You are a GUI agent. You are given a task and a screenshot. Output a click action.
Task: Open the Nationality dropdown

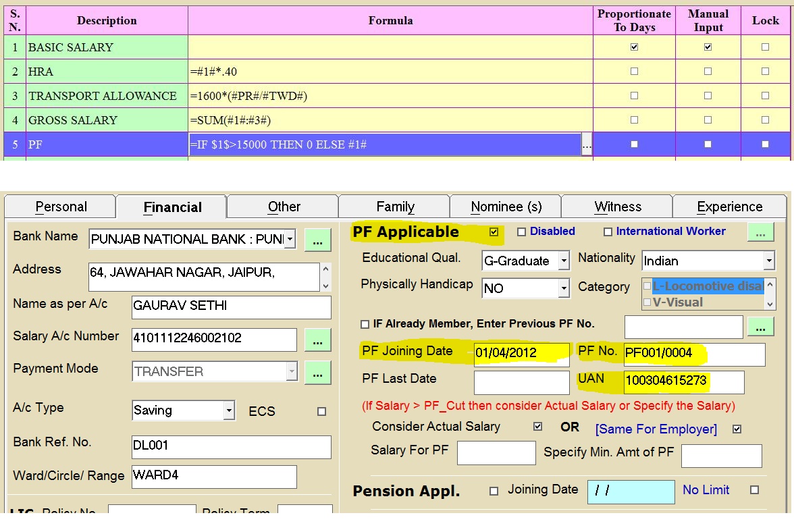tap(768, 261)
